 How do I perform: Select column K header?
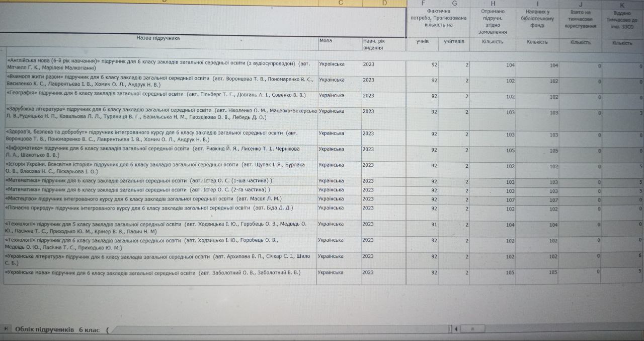click(622, 5)
